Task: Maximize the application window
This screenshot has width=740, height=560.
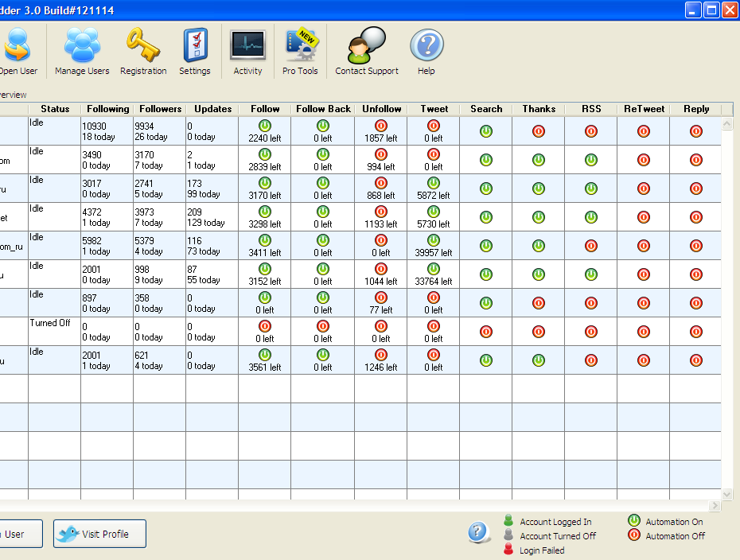Action: coord(711,10)
